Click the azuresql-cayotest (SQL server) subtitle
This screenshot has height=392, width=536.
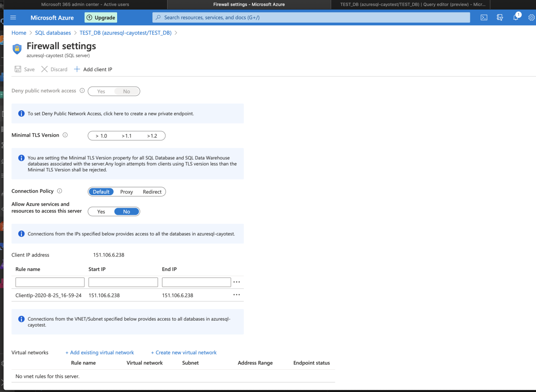point(58,56)
